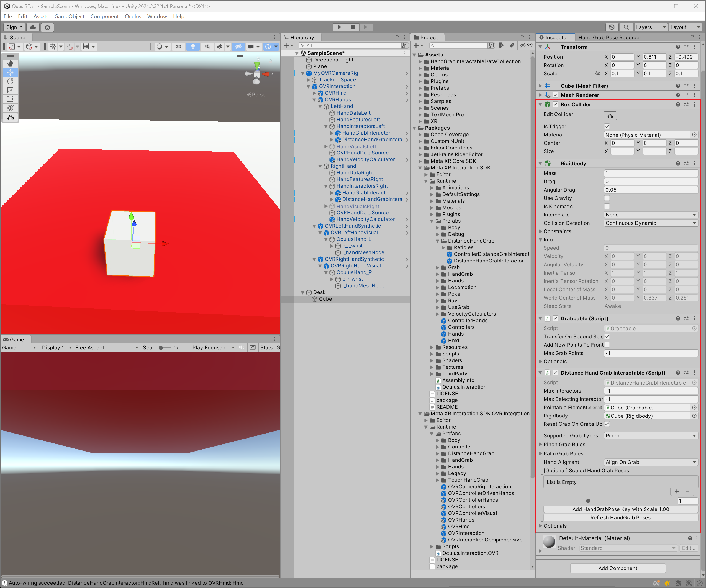Select the Scale tool in Scene toolbar
This screenshot has height=588, width=706.
[11, 90]
